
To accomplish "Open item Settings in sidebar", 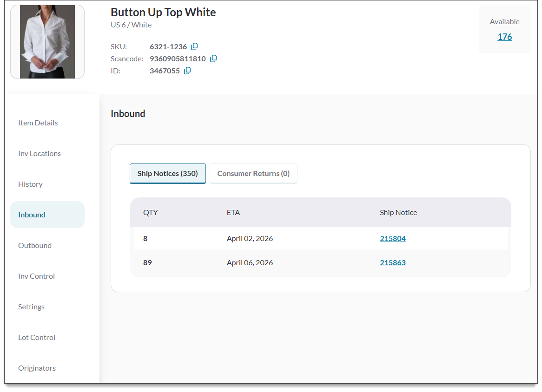I will (31, 307).
